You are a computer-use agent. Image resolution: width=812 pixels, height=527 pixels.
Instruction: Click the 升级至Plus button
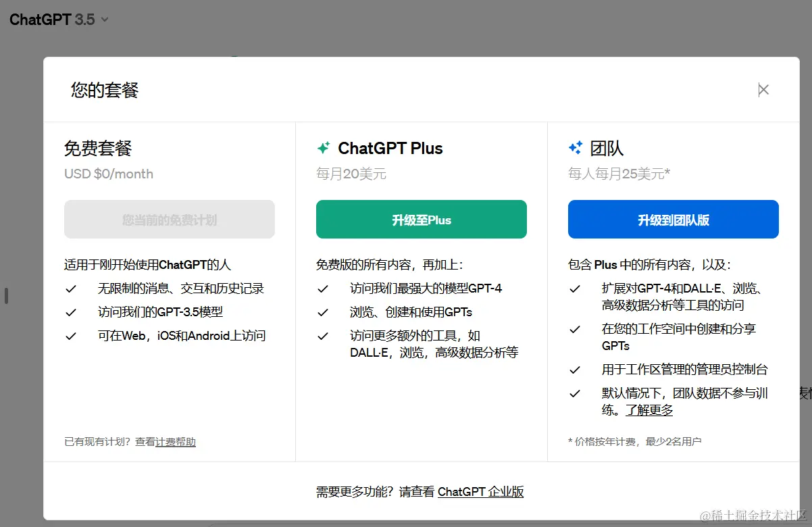tap(421, 219)
